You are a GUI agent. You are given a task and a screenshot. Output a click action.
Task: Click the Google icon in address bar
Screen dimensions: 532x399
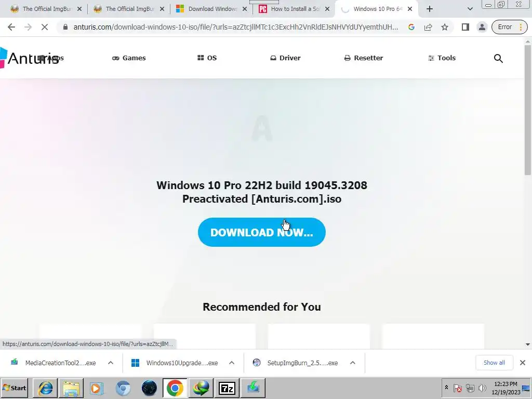point(411,27)
